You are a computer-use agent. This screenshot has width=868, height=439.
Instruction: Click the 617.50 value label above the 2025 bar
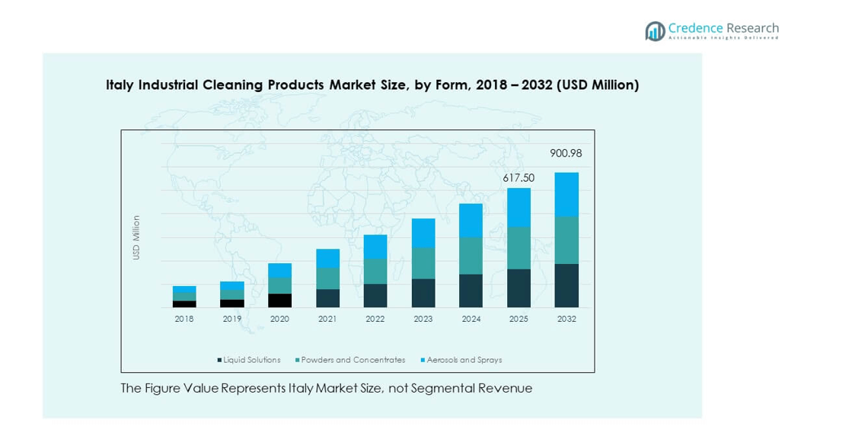519,177
